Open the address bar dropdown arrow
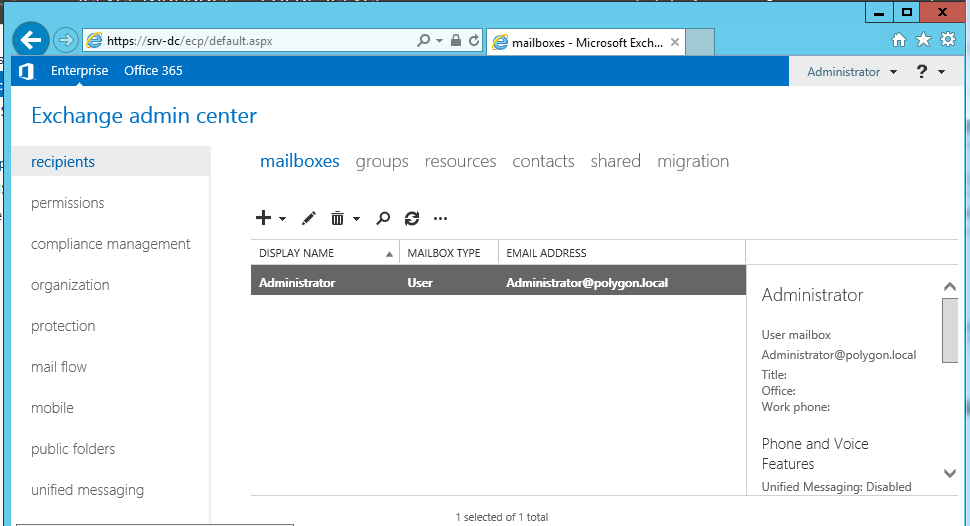The image size is (970, 526). pyautogui.click(x=439, y=41)
